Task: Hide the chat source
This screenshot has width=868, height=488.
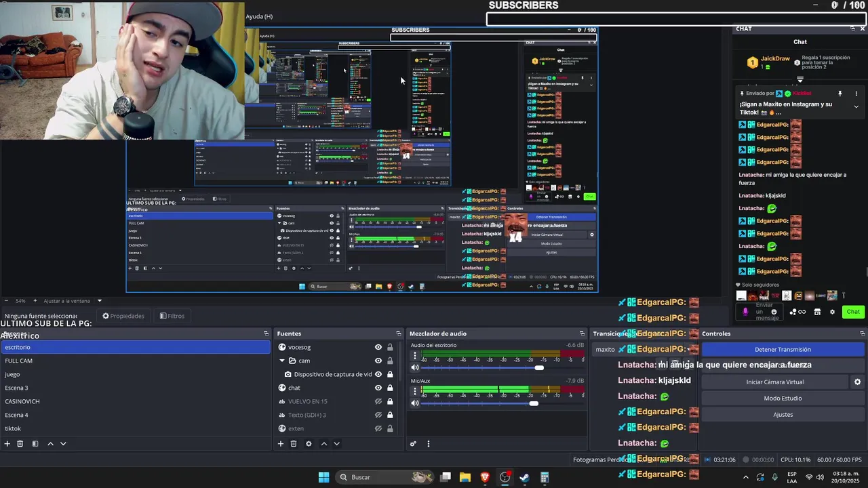Action: (378, 388)
